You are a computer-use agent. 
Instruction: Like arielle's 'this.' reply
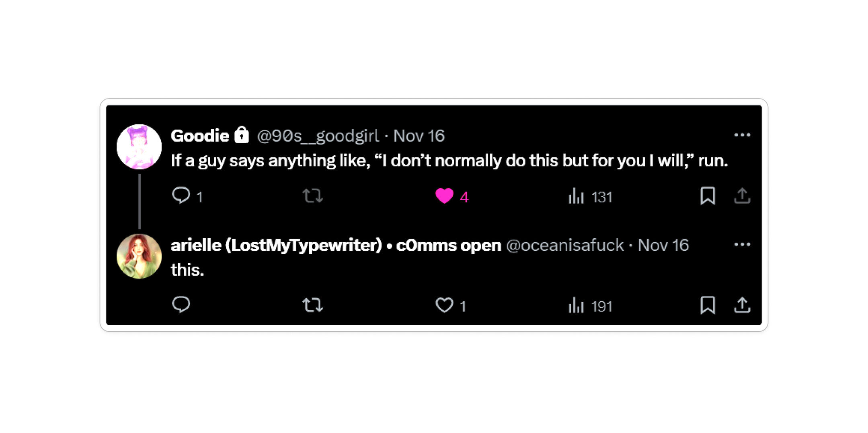click(x=444, y=305)
